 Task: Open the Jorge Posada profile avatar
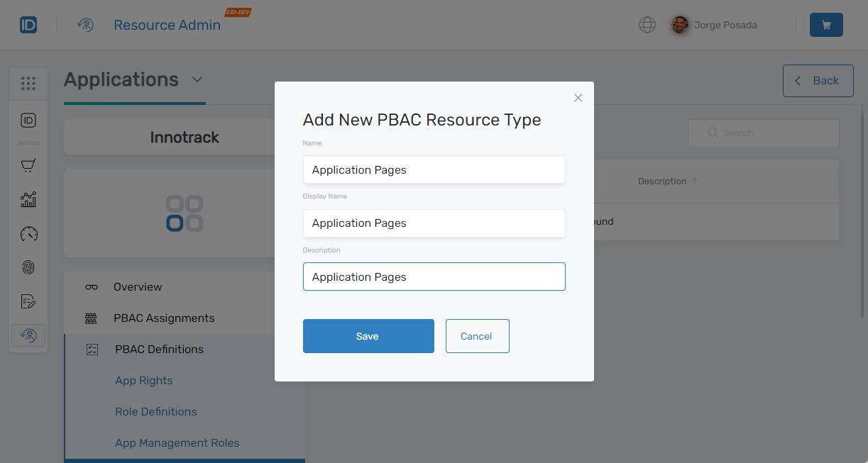pos(679,24)
